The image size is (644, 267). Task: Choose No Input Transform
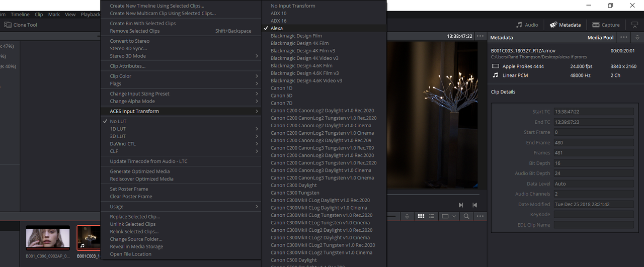pyautogui.click(x=324, y=6)
